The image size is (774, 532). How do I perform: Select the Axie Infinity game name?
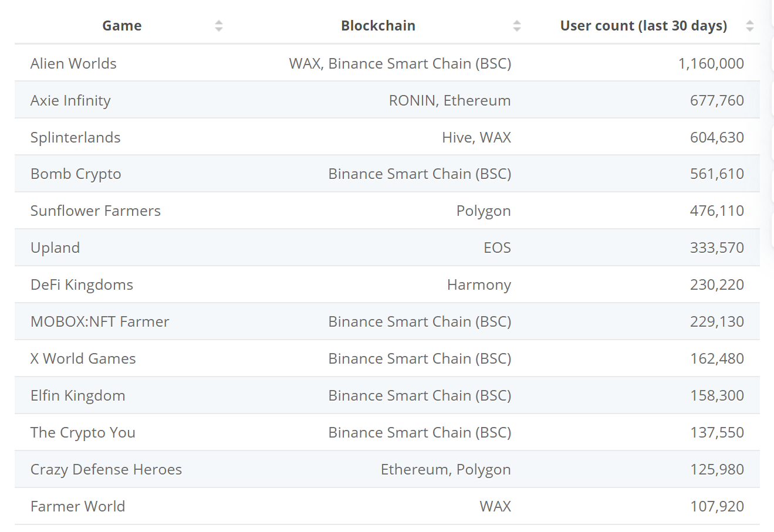(70, 100)
